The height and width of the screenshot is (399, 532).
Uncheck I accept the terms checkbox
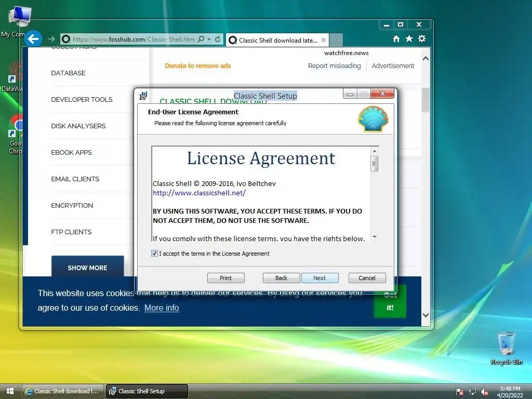tap(154, 254)
